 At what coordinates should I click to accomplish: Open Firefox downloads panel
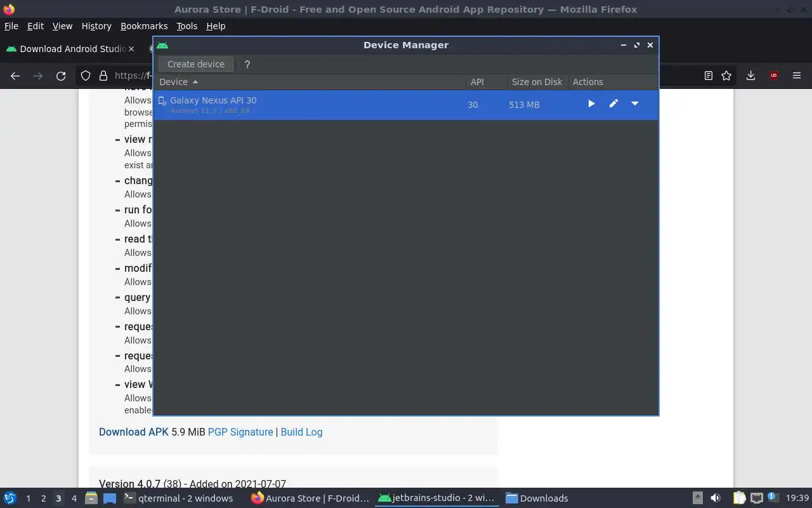(750, 76)
